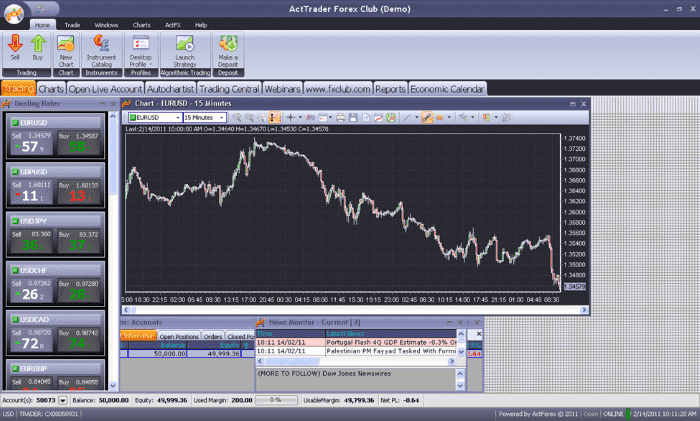Switch to the Economic Calendar tab
The height and width of the screenshot is (421, 700).
coord(448,89)
